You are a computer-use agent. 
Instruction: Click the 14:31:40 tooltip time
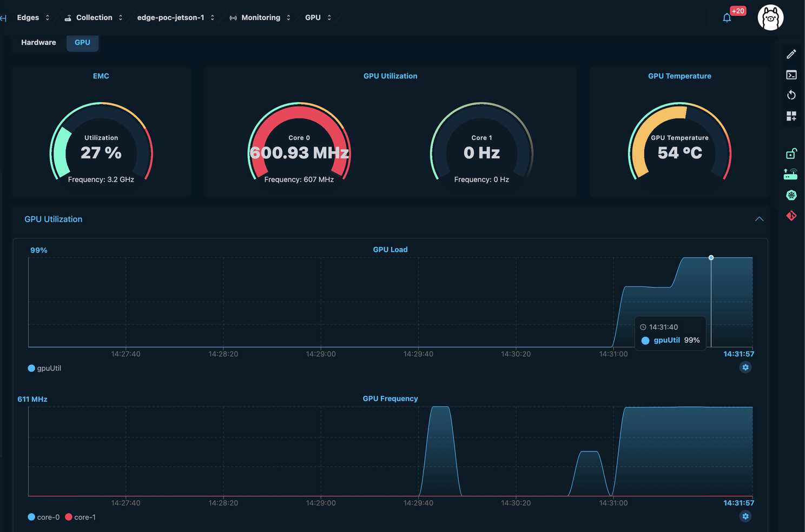click(x=663, y=327)
